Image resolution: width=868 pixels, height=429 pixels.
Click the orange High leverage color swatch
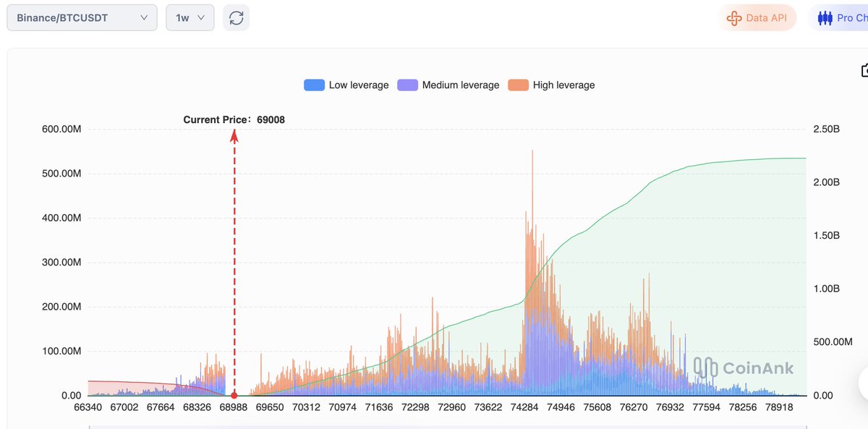pos(518,85)
